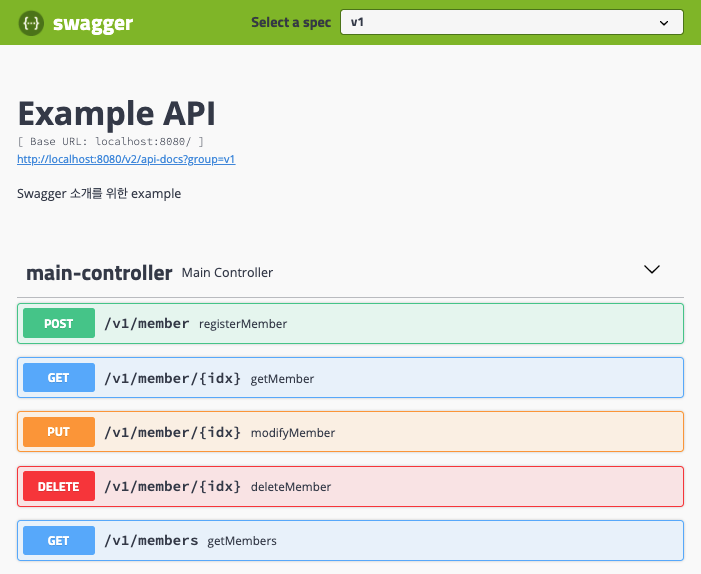Open the localhost:8080 api-docs link
The width and height of the screenshot is (701, 574).
tap(126, 159)
